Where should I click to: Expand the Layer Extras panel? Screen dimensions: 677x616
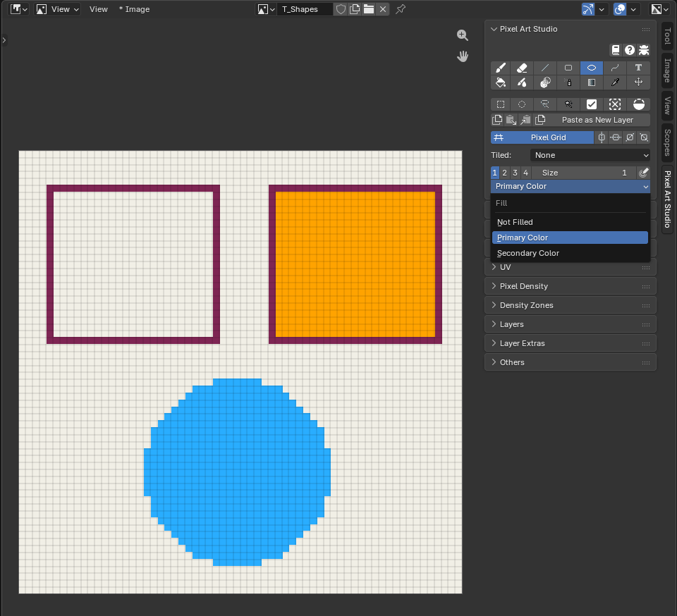(571, 343)
